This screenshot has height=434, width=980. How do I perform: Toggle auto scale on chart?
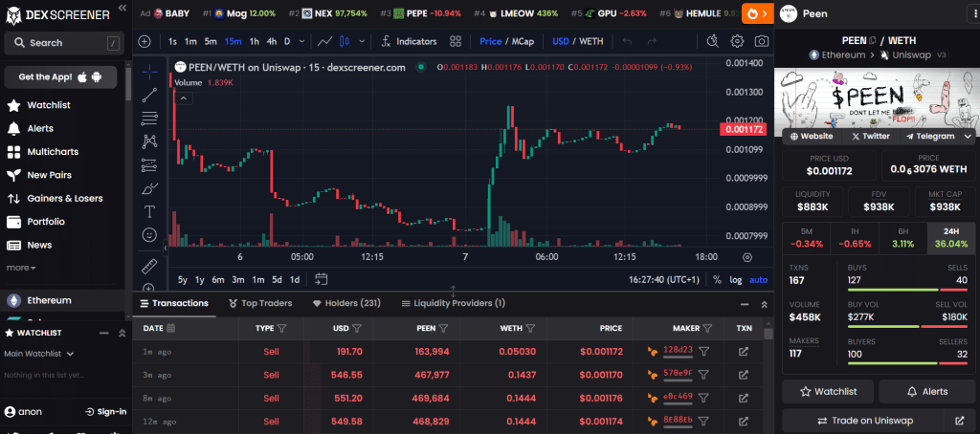pos(758,280)
